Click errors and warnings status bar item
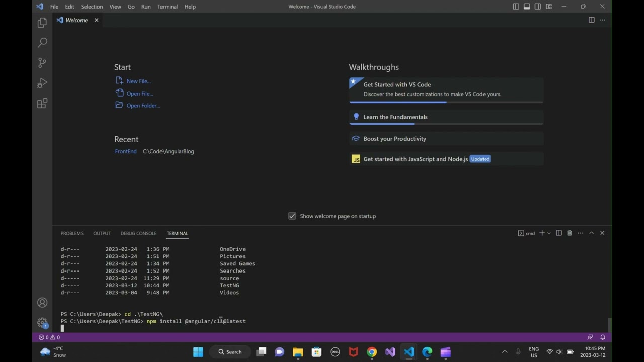This screenshot has width=644, height=362. click(x=49, y=337)
